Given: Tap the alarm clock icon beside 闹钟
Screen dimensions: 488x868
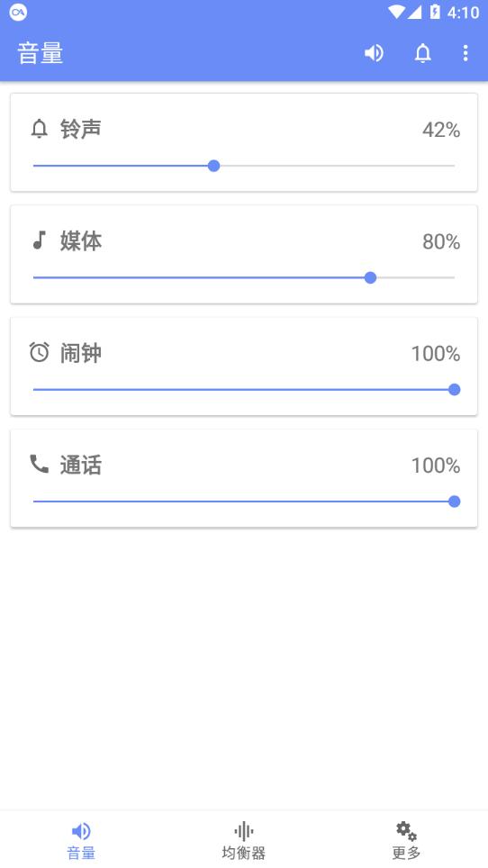Looking at the screenshot, I should [x=40, y=352].
